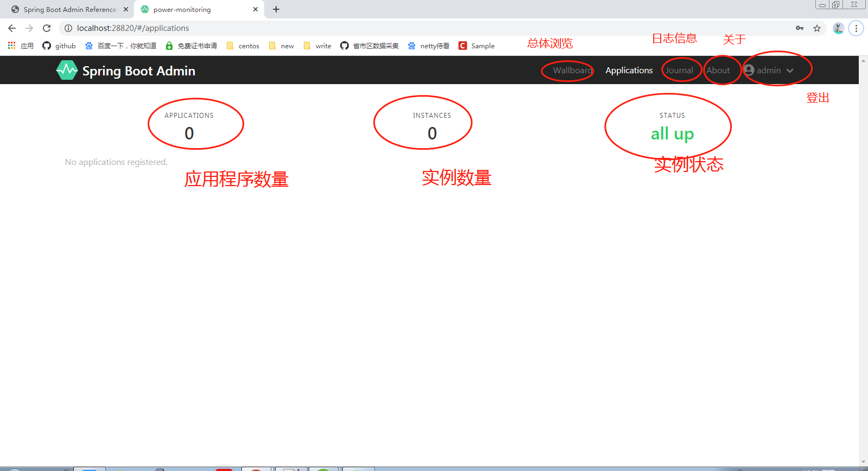Click the admin user avatar icon
868x471 pixels.
click(749, 70)
